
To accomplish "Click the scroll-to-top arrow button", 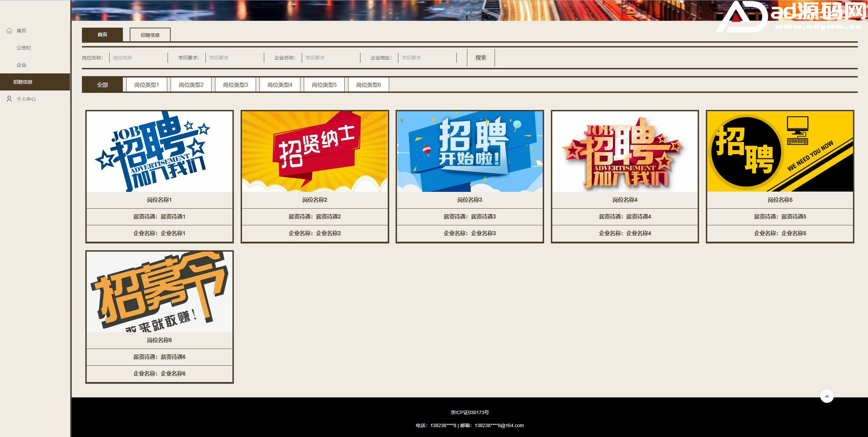I will tap(827, 396).
